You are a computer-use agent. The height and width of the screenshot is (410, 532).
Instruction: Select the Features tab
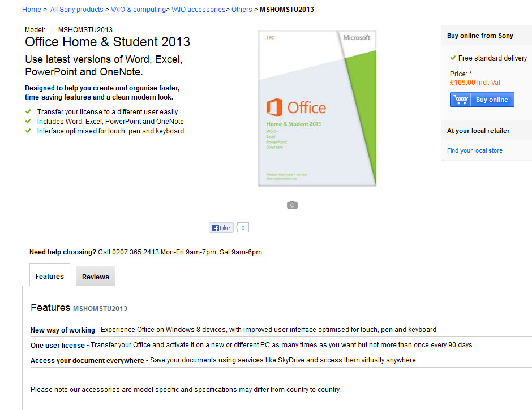point(50,276)
